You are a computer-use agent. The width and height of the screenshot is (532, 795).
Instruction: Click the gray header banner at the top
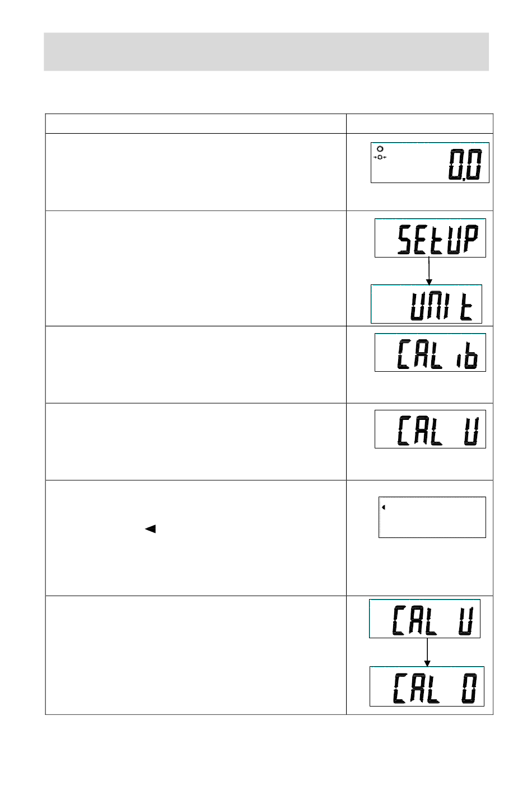coord(267,52)
